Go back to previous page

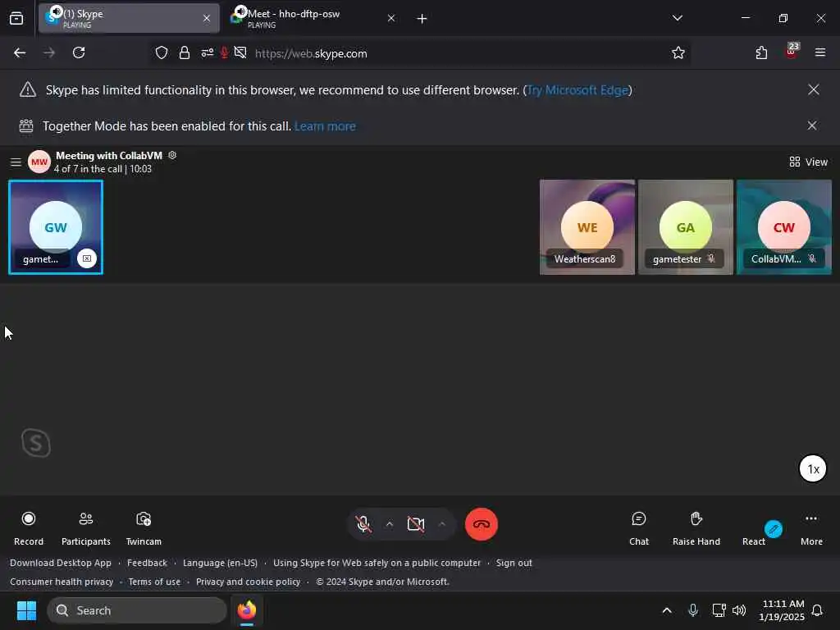pyautogui.click(x=20, y=52)
